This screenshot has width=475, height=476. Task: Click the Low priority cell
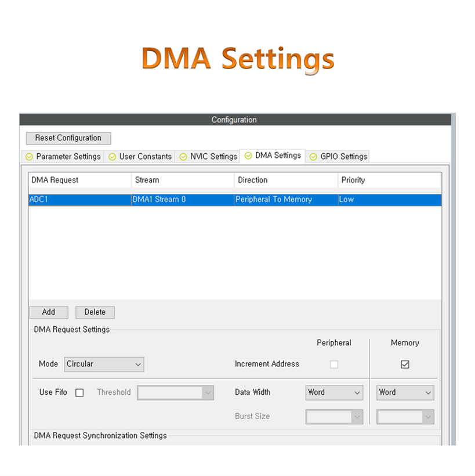coord(390,200)
